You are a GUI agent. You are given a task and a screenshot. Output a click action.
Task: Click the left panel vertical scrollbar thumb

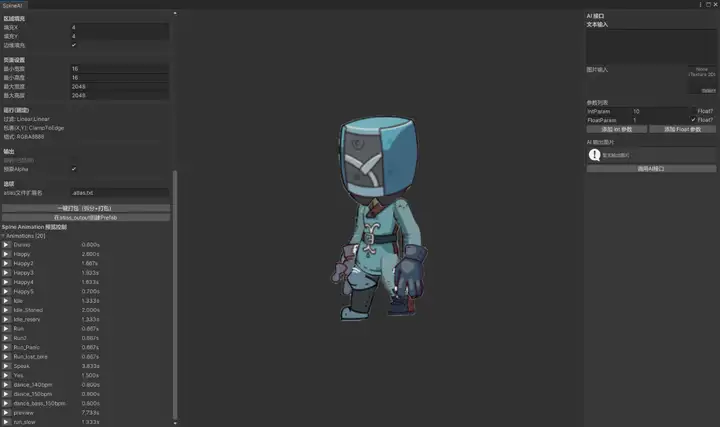pos(175,294)
